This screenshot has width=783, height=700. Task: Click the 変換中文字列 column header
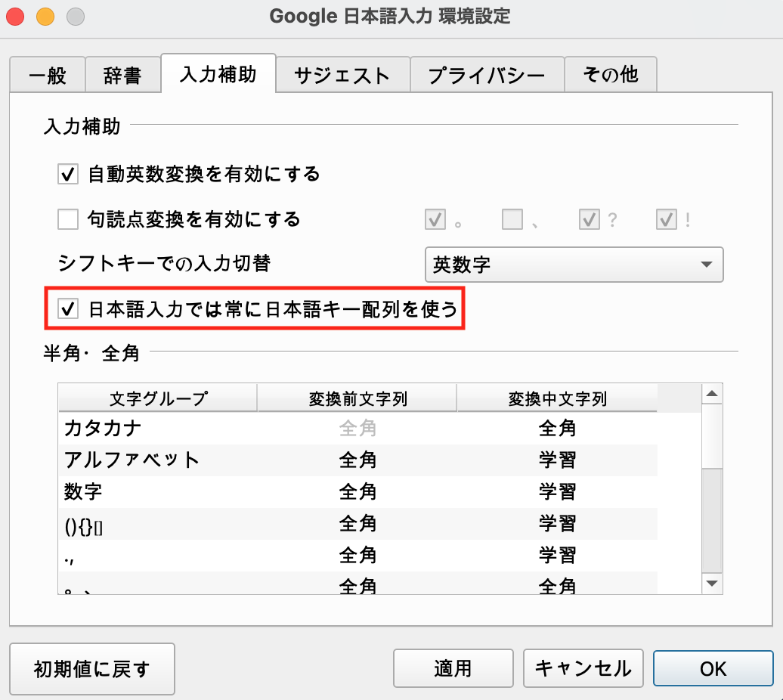coord(557,398)
